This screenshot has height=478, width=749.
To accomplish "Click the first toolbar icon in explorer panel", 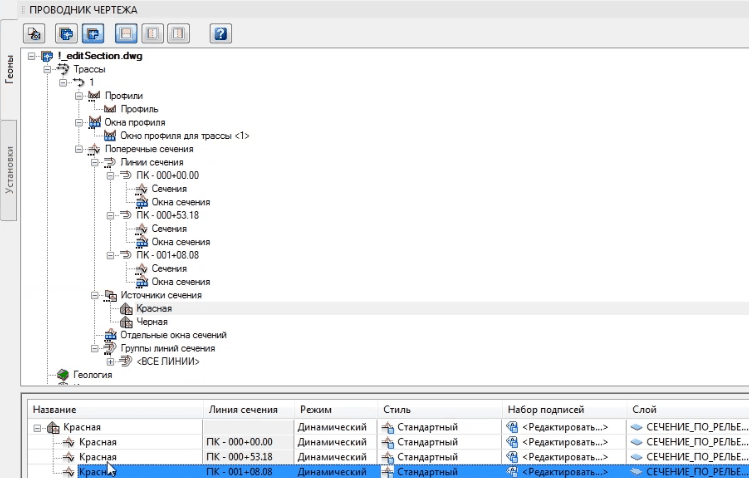I will (33, 34).
